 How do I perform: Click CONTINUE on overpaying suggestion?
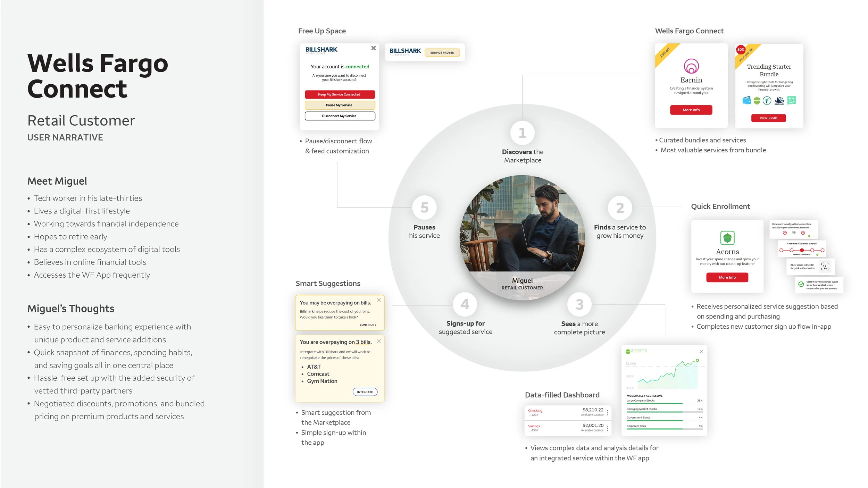(368, 325)
